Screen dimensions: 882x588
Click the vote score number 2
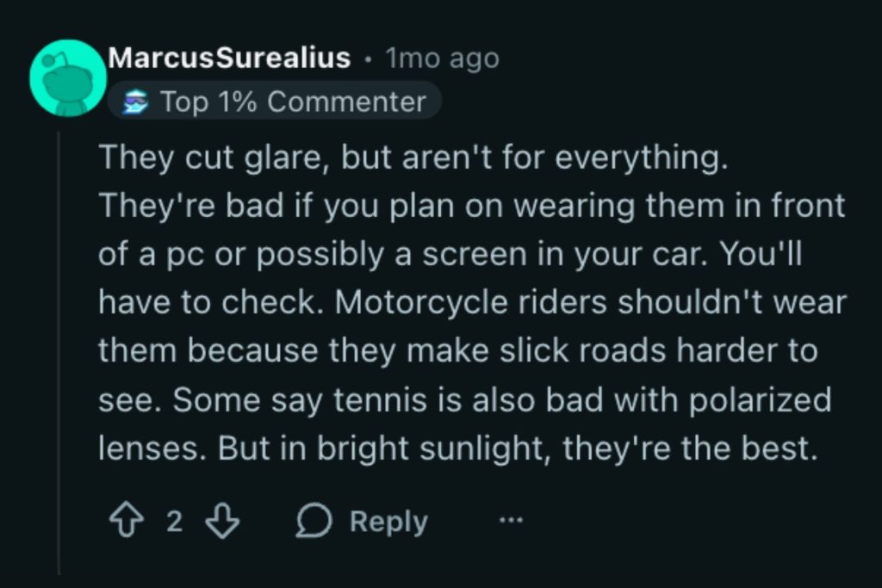point(174,522)
